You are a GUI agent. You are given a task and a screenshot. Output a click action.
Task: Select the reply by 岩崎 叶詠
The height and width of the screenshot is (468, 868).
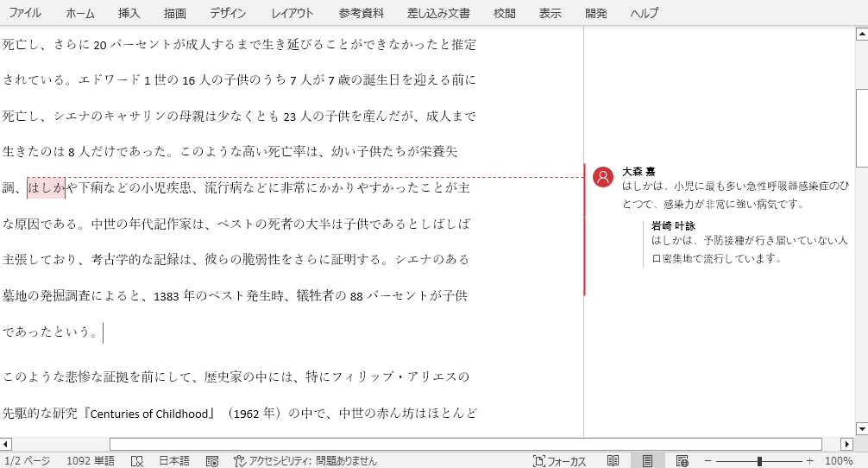(x=749, y=243)
